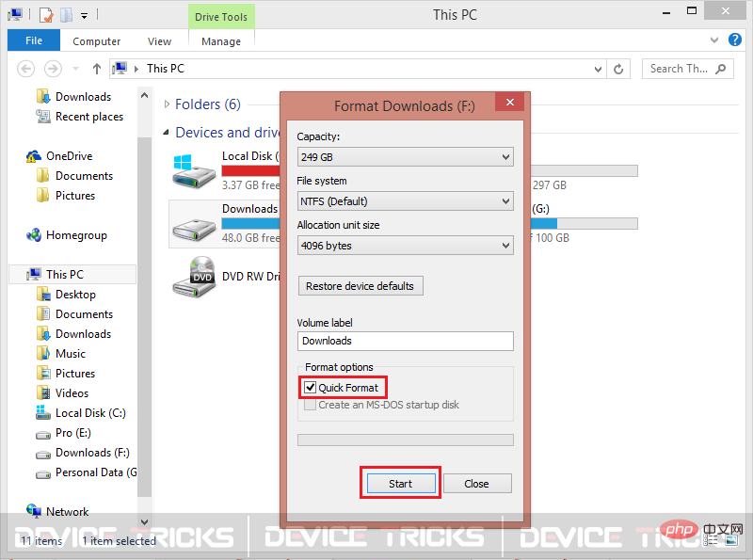Uncheck the Quick Format checkbox
753x560 pixels.
click(x=311, y=388)
